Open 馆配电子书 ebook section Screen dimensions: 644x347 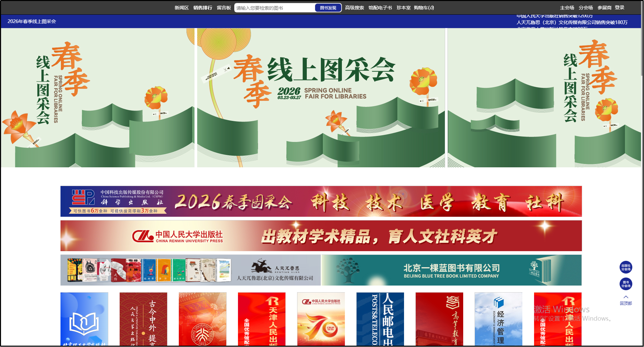[x=380, y=7]
